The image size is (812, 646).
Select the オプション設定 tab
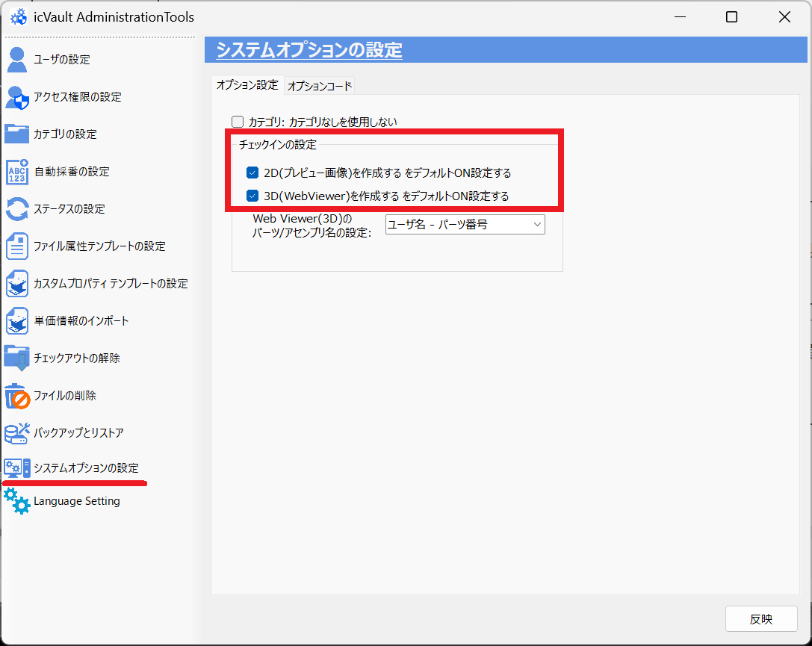tap(247, 84)
